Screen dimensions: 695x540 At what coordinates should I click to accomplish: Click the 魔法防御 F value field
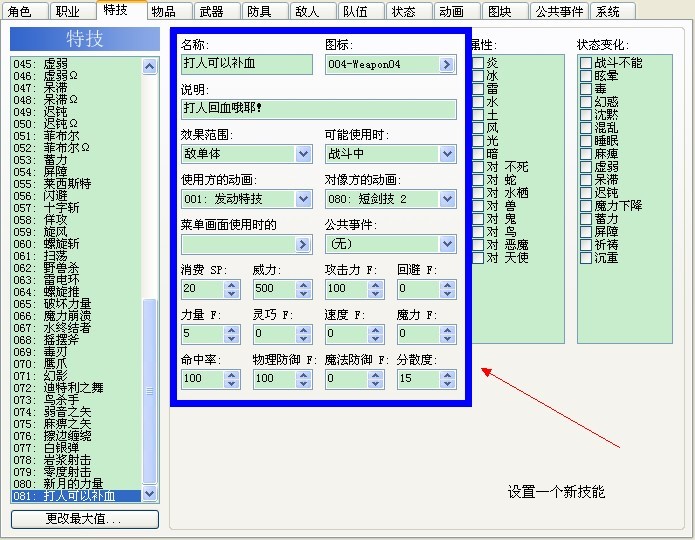[x=346, y=380]
